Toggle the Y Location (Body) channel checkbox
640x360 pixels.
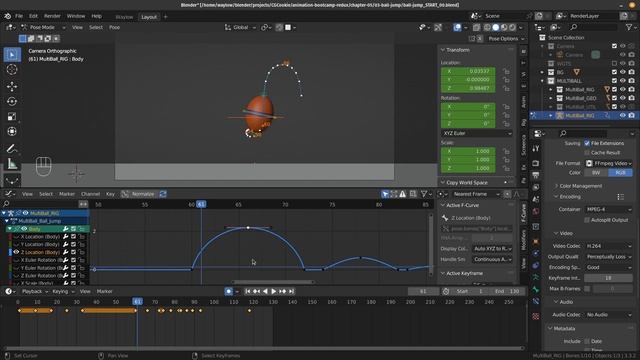[73, 244]
